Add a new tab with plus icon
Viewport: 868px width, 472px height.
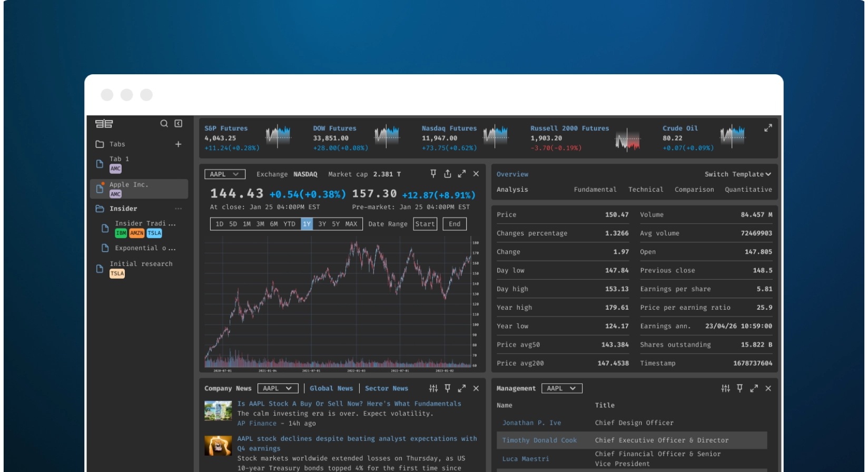tap(179, 144)
